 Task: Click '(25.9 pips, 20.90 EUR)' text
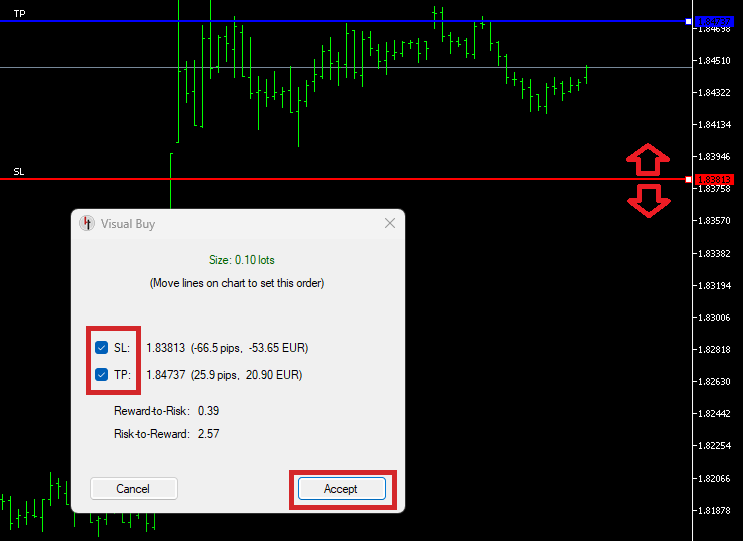click(246, 375)
